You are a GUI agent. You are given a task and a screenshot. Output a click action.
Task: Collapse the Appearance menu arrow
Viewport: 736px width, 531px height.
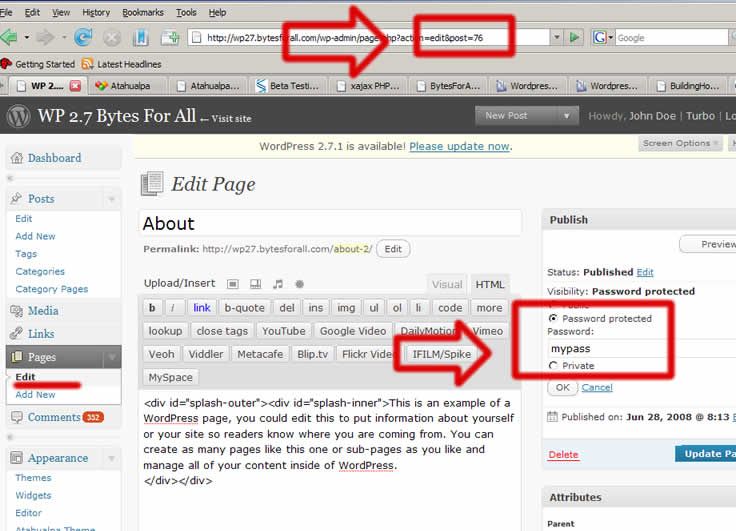click(112, 458)
